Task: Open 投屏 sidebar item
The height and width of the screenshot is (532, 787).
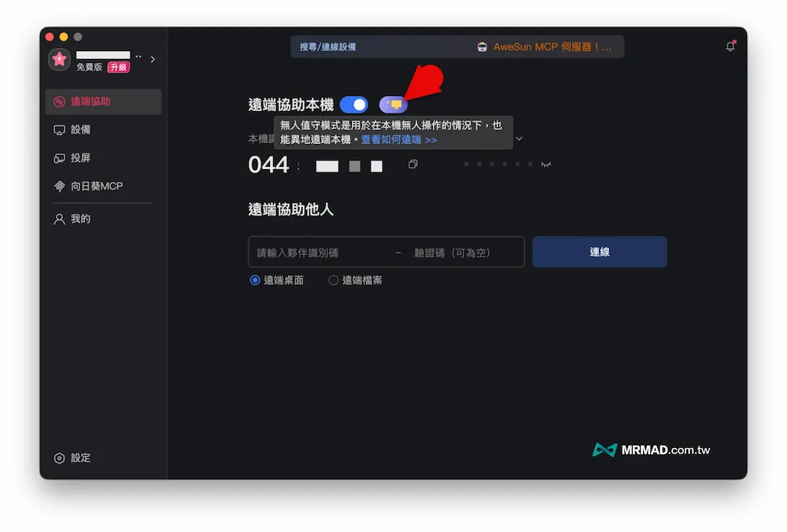Action: 103,157
